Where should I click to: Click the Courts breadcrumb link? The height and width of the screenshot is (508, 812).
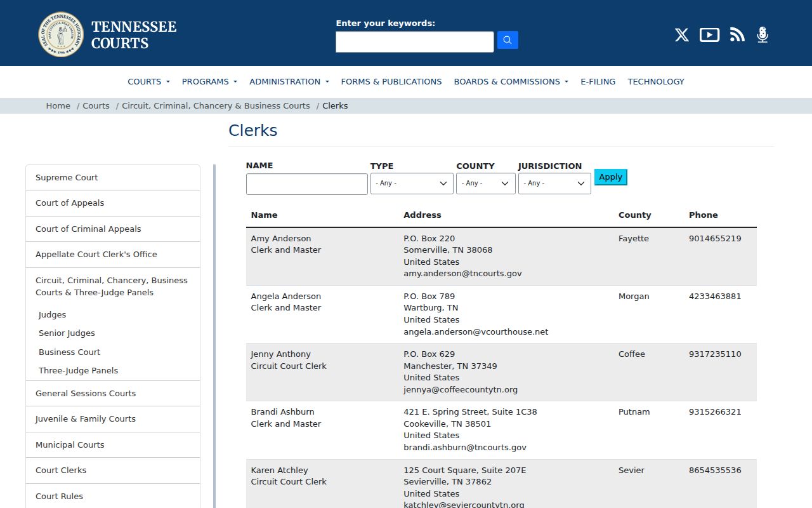96,105
